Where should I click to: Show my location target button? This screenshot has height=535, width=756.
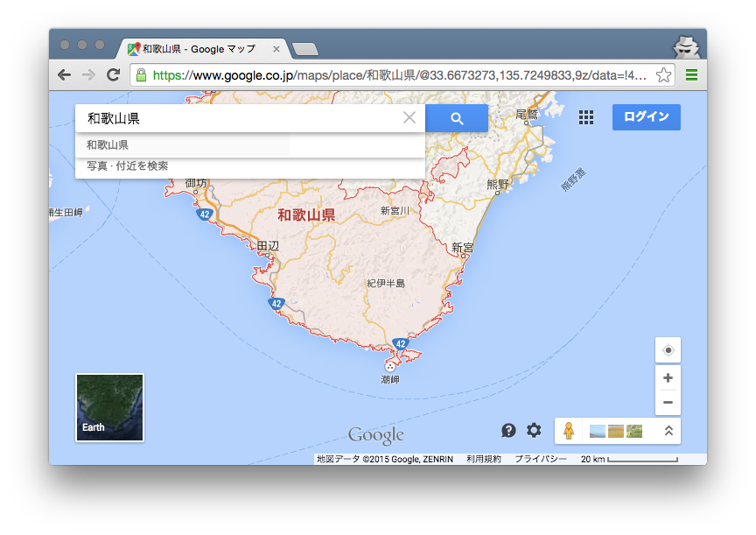pos(668,350)
